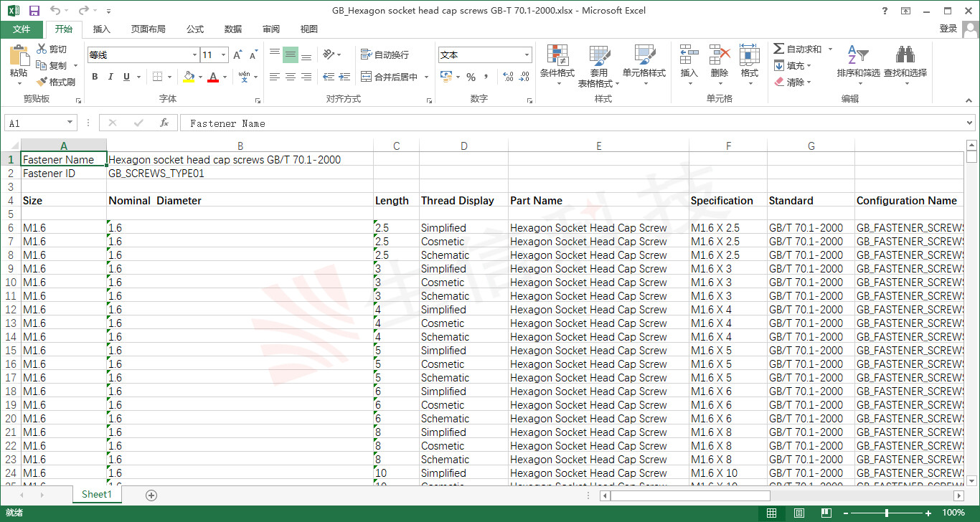Switch to Page Break Preview in status bar
This screenshot has width=980, height=522.
point(825,513)
